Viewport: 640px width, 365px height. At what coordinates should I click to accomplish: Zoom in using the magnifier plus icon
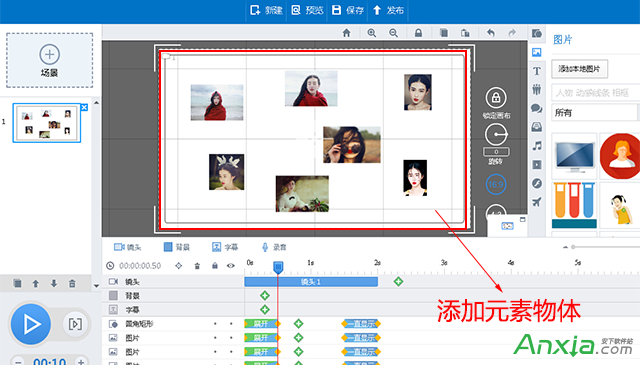tap(371, 33)
